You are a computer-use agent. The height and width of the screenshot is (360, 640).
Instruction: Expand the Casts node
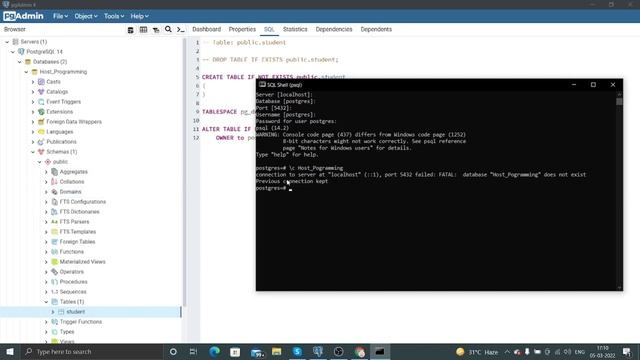pos(33,82)
